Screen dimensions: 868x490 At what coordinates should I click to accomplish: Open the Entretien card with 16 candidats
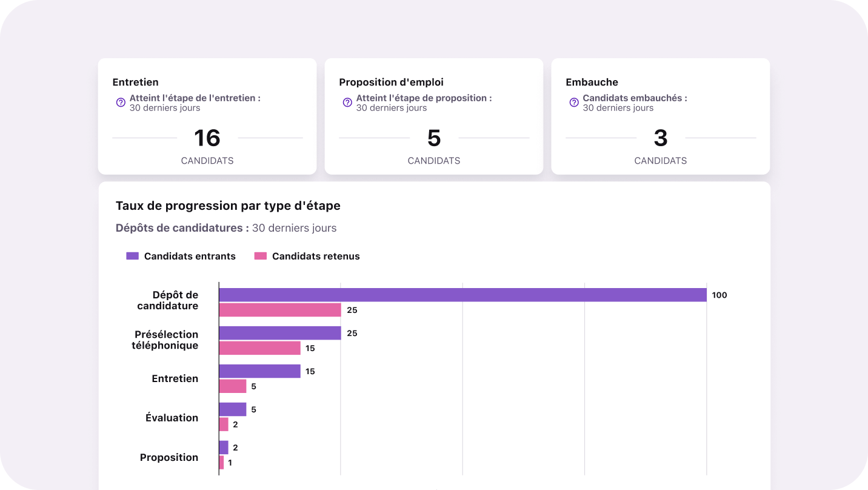pyautogui.click(x=207, y=116)
